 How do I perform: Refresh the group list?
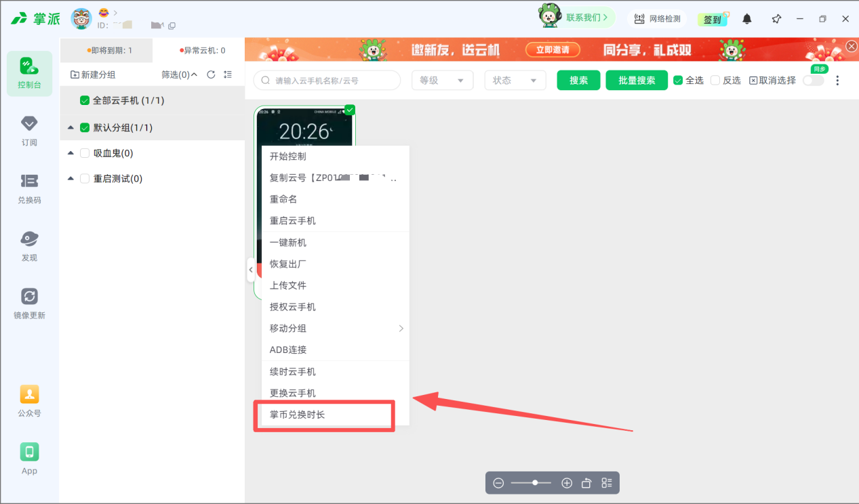click(211, 75)
